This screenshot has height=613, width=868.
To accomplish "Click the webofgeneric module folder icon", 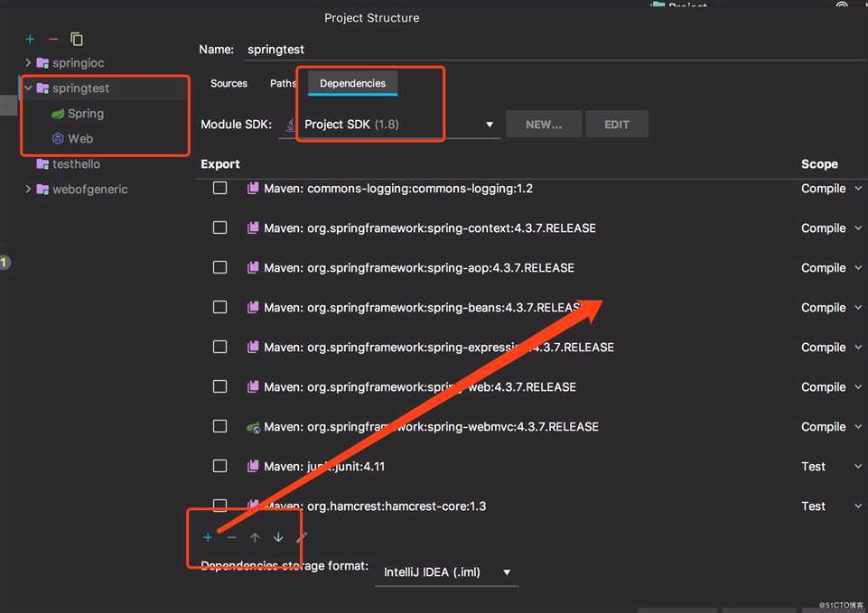I will click(x=42, y=190).
